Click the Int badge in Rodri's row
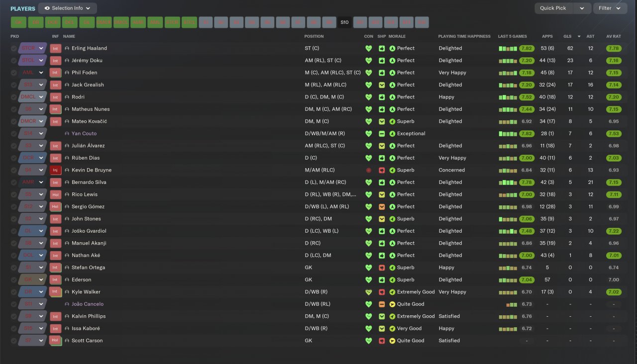This screenshot has height=364, width=637. tap(56, 97)
